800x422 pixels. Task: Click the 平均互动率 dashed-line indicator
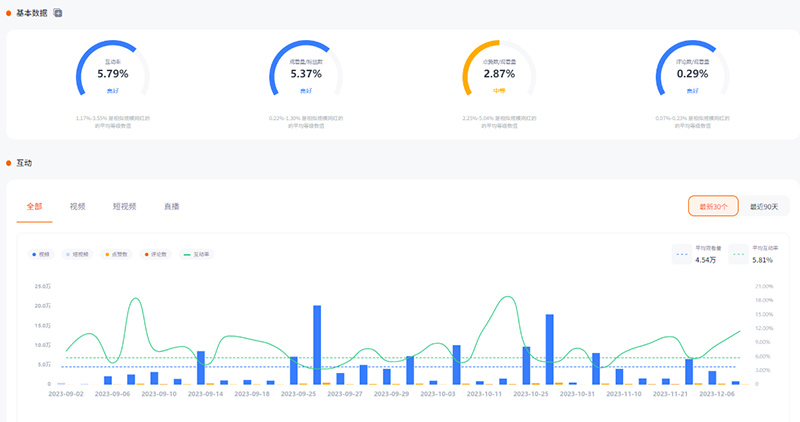click(738, 255)
